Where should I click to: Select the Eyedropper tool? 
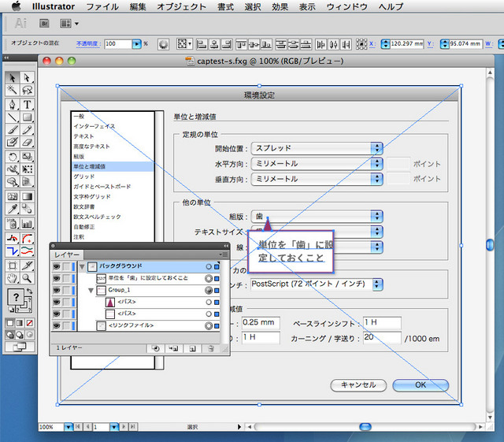13,209
